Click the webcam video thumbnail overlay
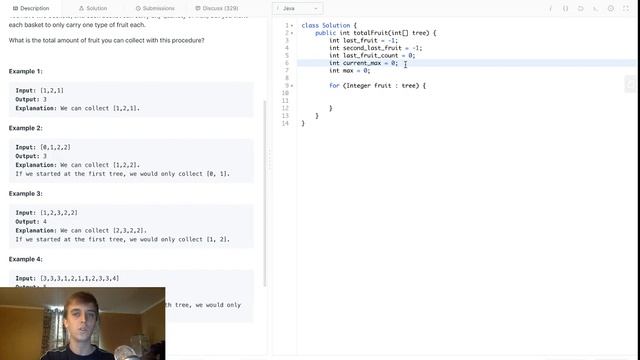Screen dimensions: 640x360 pyautogui.click(x=82, y=324)
